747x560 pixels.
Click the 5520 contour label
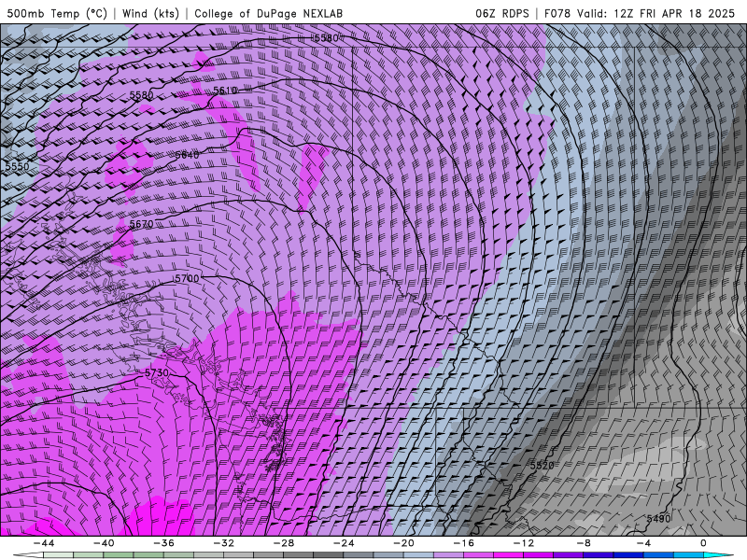point(543,465)
